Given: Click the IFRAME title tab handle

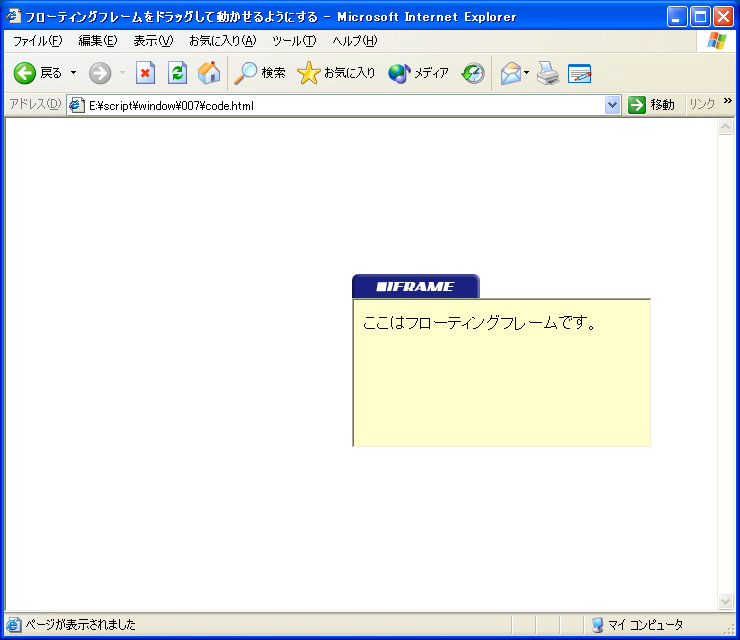Looking at the screenshot, I should pyautogui.click(x=416, y=286).
